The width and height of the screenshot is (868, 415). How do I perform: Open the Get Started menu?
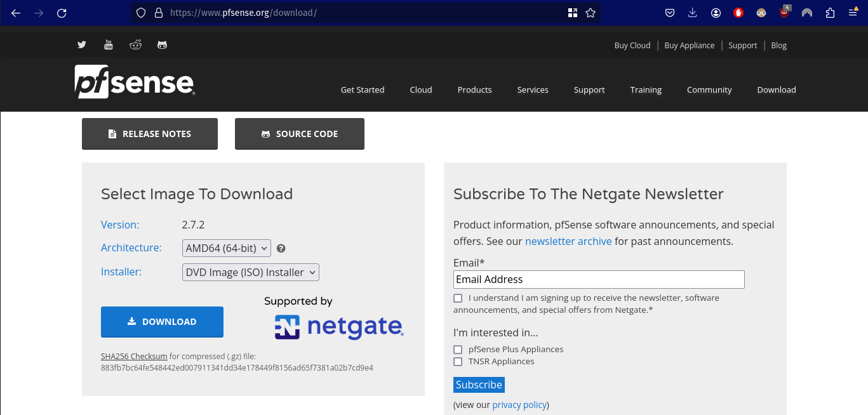tap(363, 89)
